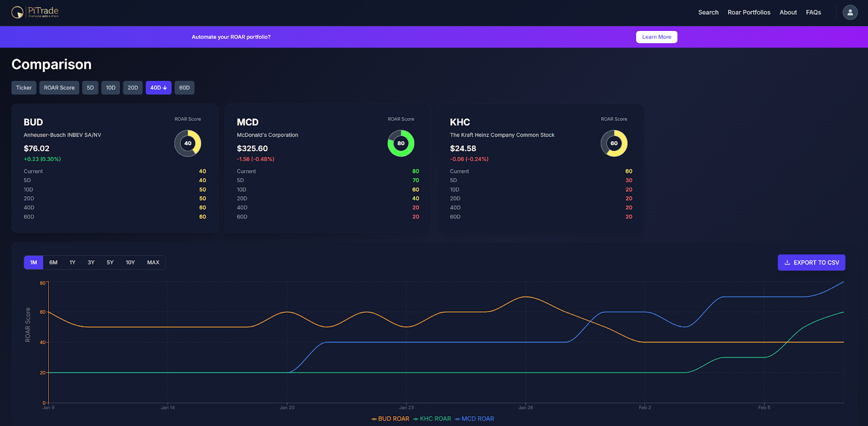This screenshot has height=426, width=868.
Task: Click the MCD ticker heading
Action: [247, 122]
